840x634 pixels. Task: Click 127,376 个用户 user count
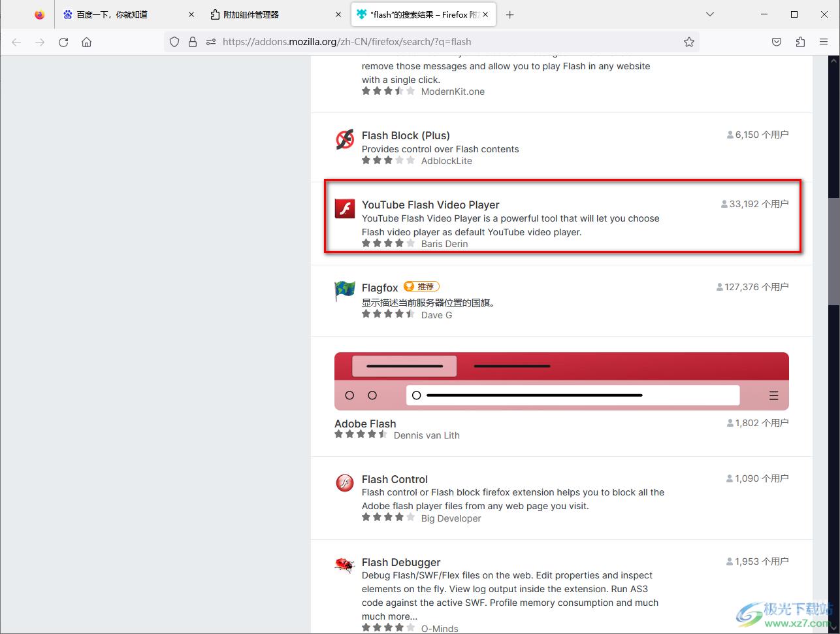[752, 287]
